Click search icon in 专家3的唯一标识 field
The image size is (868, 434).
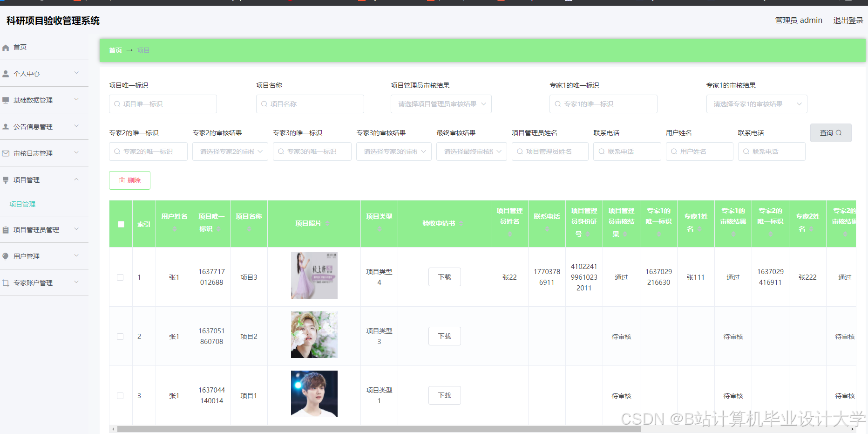[x=281, y=152]
